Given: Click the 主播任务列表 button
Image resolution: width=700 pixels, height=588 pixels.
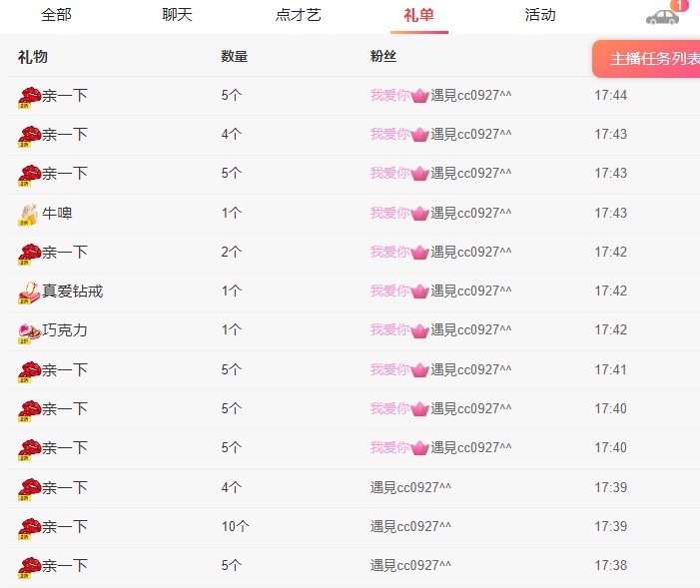Looking at the screenshot, I should point(650,59).
